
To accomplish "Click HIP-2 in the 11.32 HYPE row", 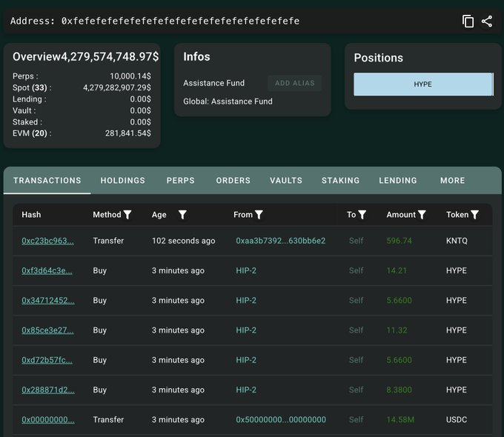I will (246, 330).
